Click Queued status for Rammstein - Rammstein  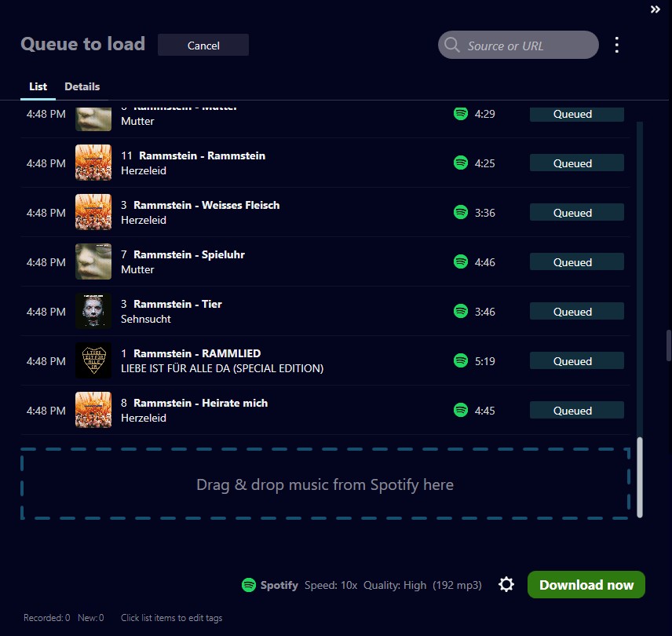tap(576, 163)
